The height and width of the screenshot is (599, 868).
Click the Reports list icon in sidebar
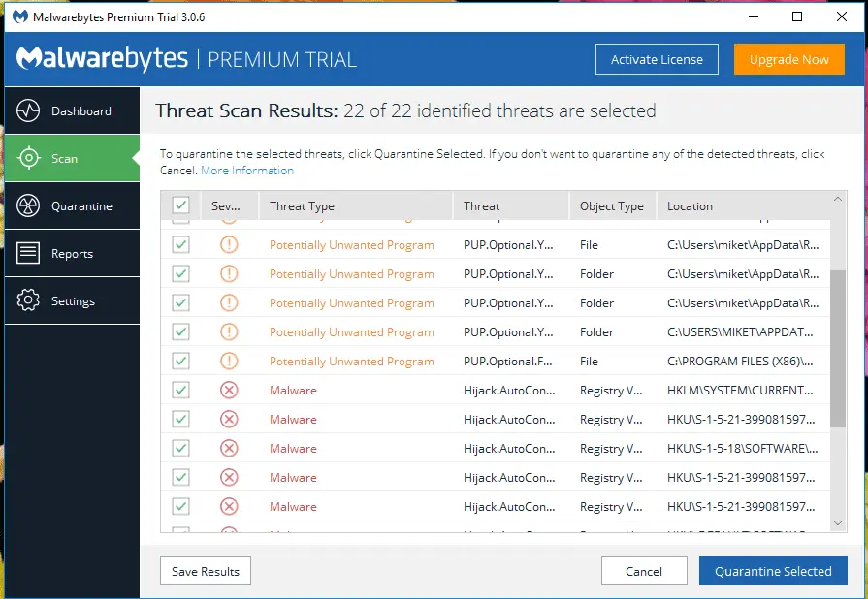(28, 253)
